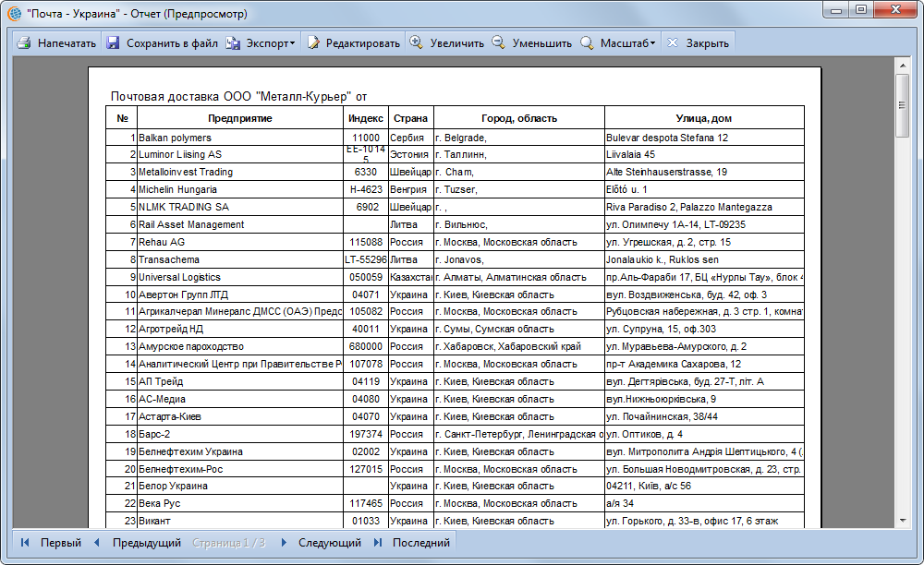Click the Transachema cell
Viewport: 924px width, 565px height.
click(x=240, y=259)
